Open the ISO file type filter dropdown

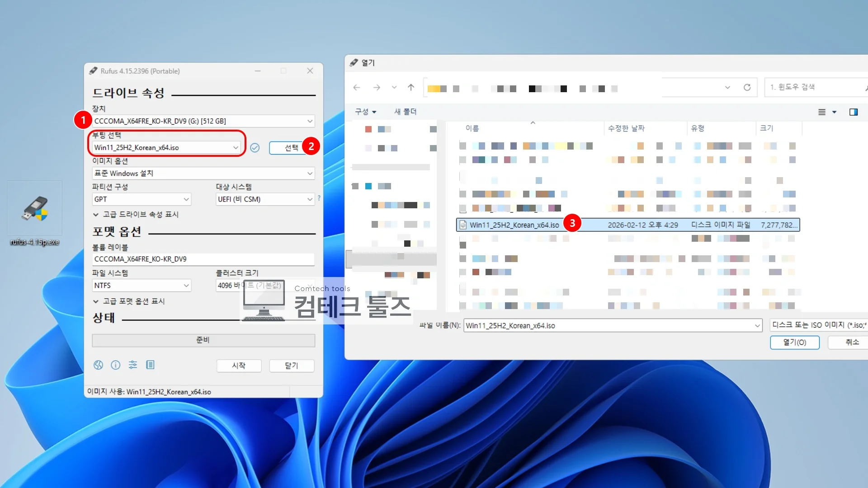pyautogui.click(x=818, y=325)
